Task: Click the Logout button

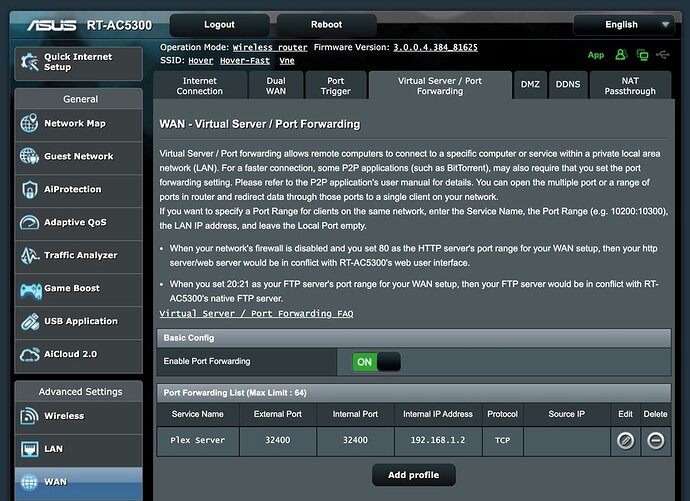Action: point(219,25)
